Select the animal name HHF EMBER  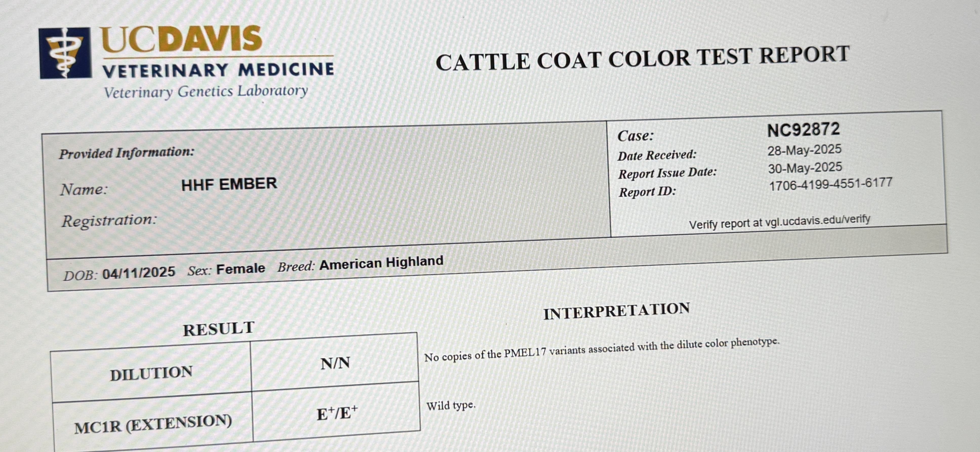229,184
